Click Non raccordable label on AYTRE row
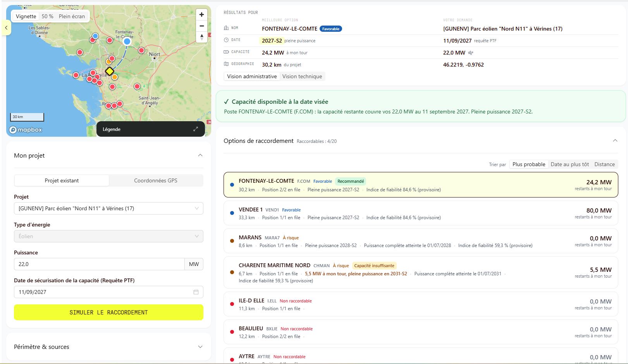 point(289,357)
